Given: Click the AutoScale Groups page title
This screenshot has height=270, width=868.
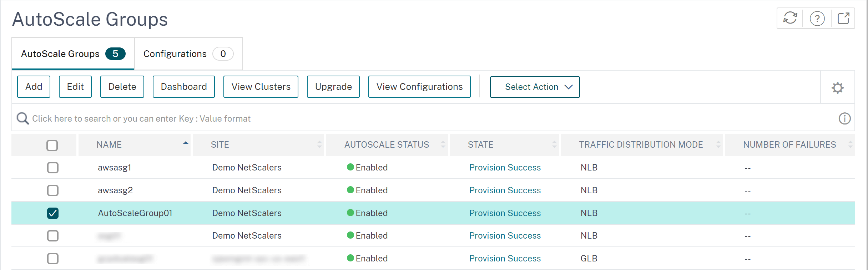Looking at the screenshot, I should click(x=90, y=19).
